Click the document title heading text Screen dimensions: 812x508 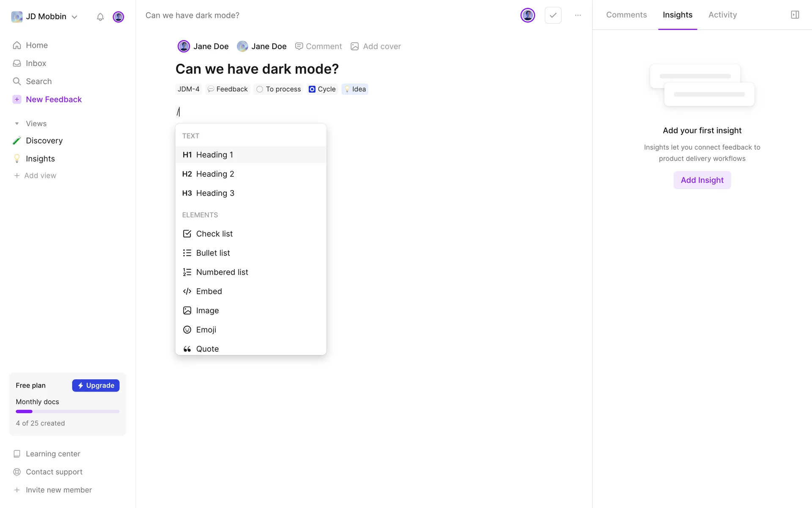[x=257, y=69]
